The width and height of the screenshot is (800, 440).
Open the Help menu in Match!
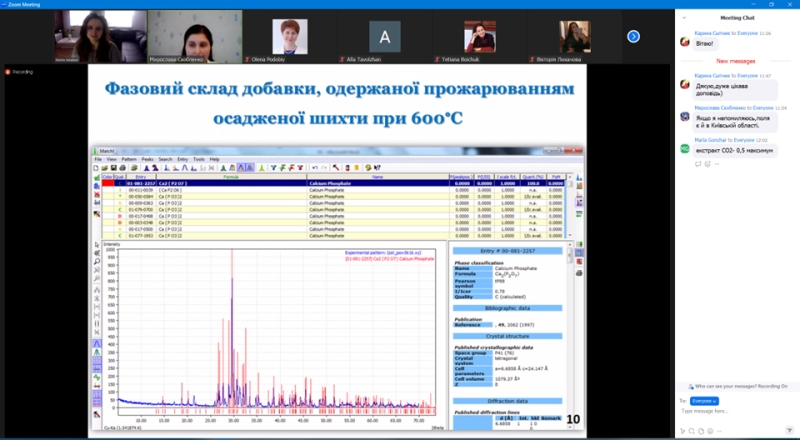pos(214,159)
